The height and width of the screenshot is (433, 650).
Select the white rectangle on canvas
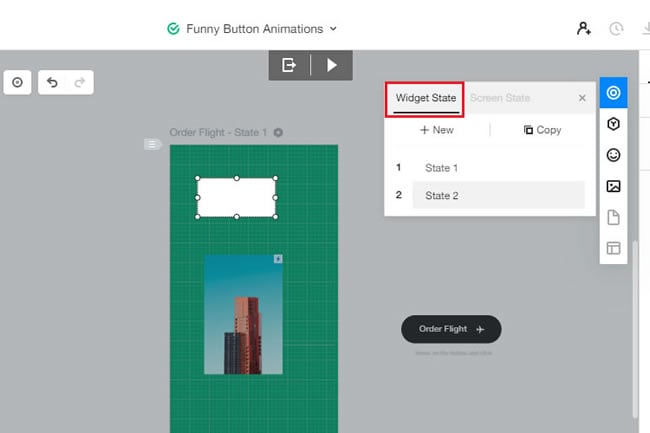coord(236,198)
